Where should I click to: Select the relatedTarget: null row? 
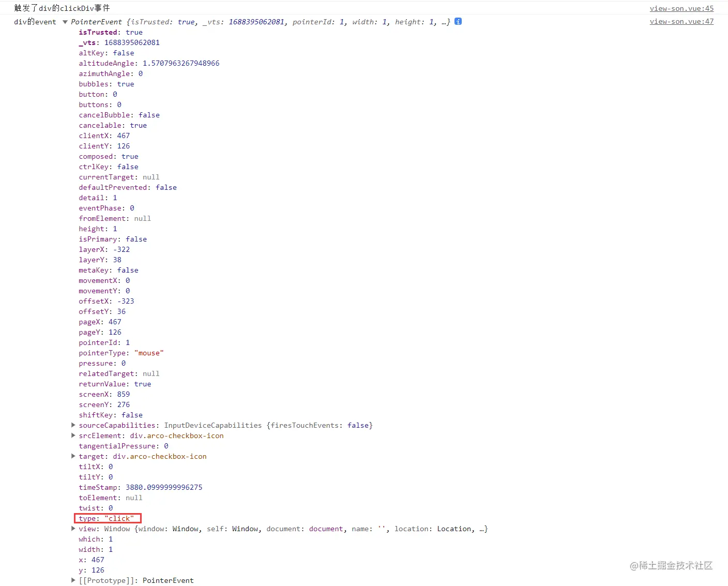[119, 373]
